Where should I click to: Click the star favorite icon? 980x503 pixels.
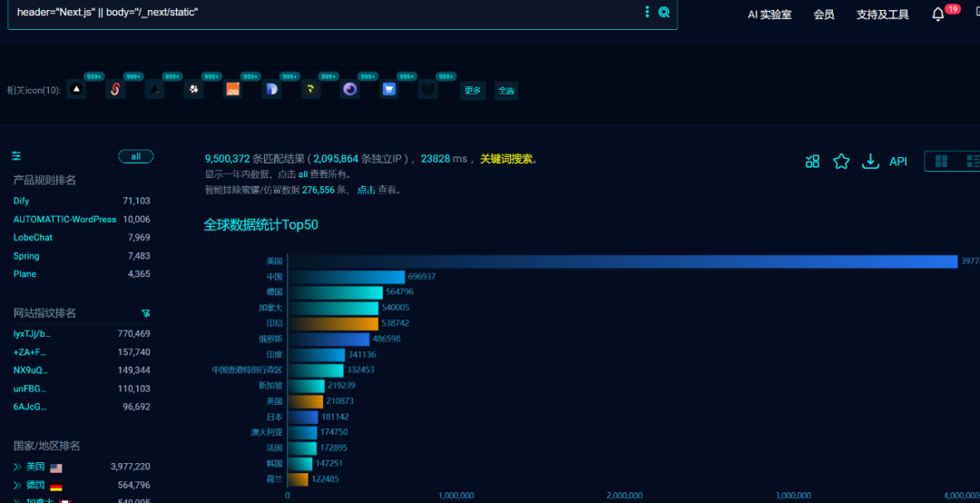point(841,162)
